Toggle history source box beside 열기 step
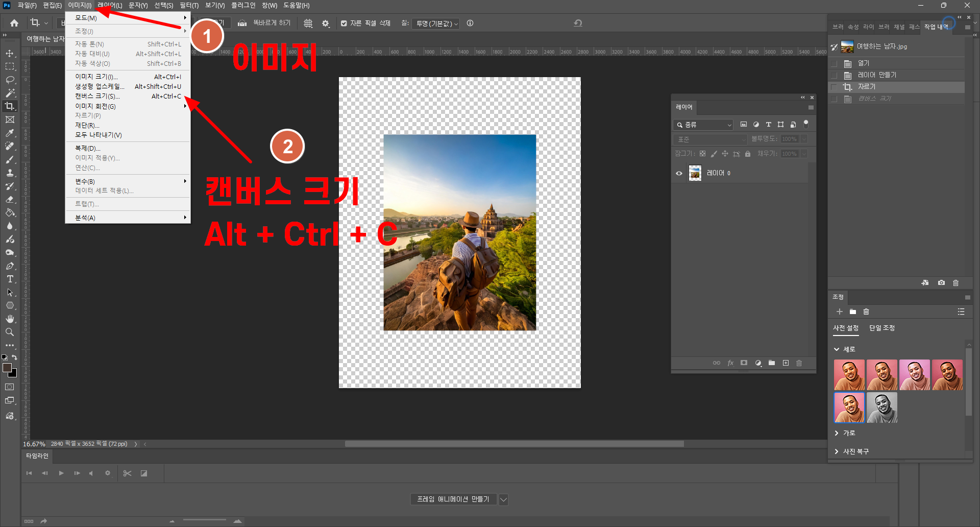 pos(835,63)
